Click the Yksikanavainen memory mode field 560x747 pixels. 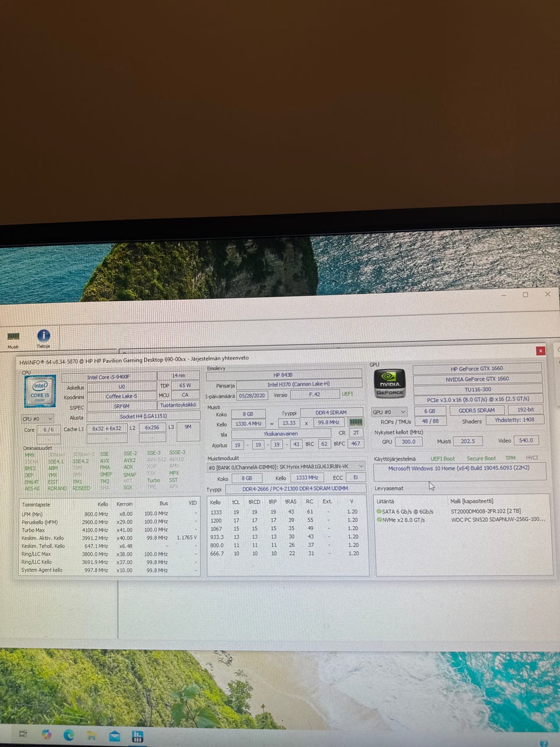tap(281, 434)
